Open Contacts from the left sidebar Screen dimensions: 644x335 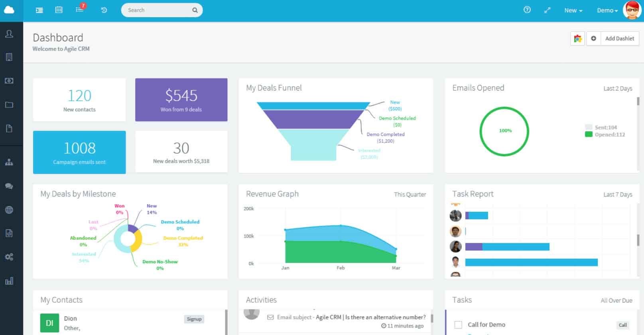click(9, 34)
